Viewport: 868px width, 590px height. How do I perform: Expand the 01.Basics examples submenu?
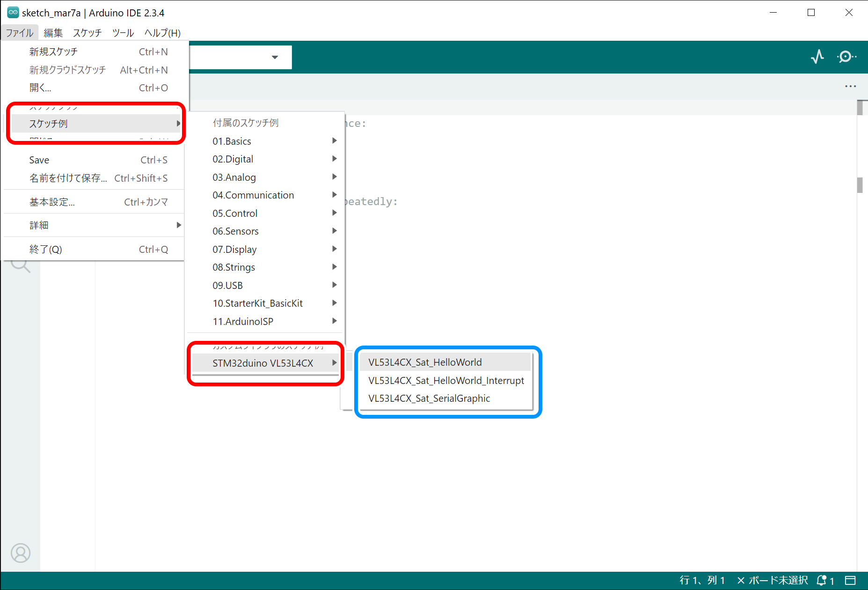click(x=266, y=141)
